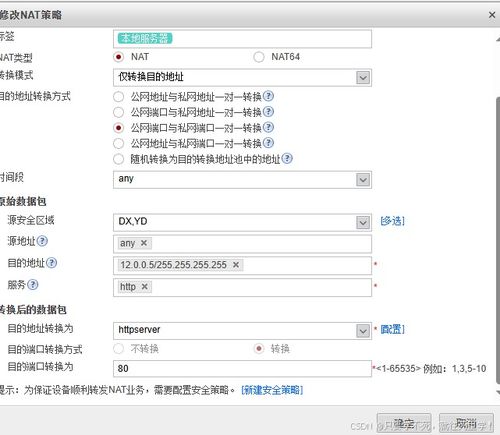Viewport: 500px width, 435px height.
Task: Focus the 目的端口转换为 input field
Action: click(x=242, y=369)
